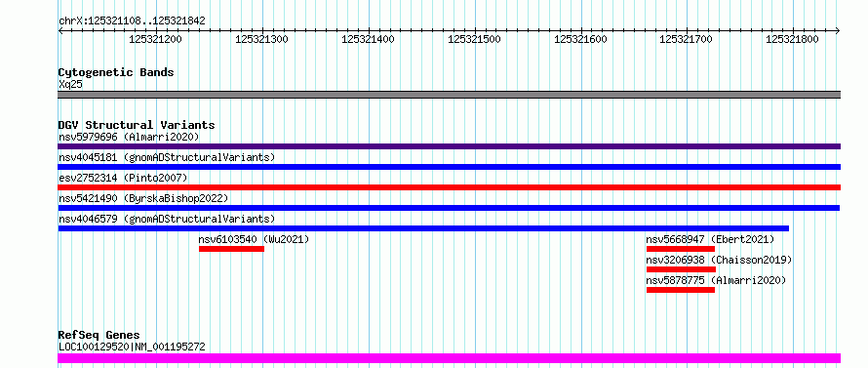Click the 125321300 ruler position

tap(261, 39)
